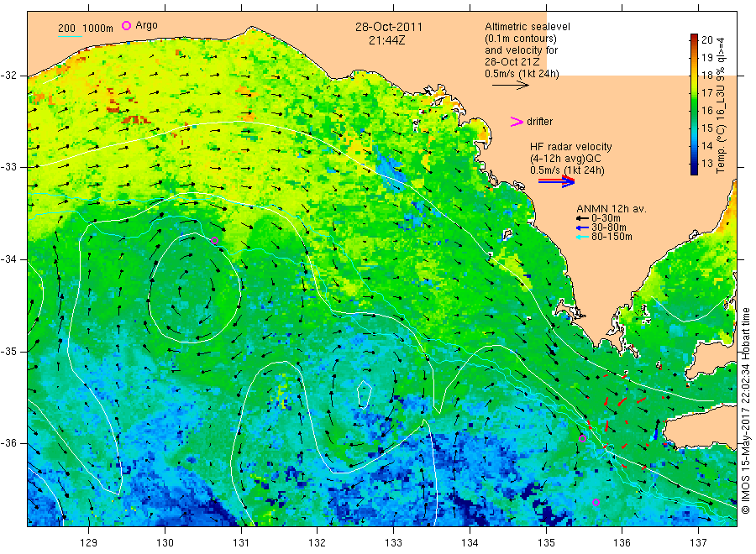Click the longitude label 135
This screenshot has width=756, height=554.
tap(546, 543)
